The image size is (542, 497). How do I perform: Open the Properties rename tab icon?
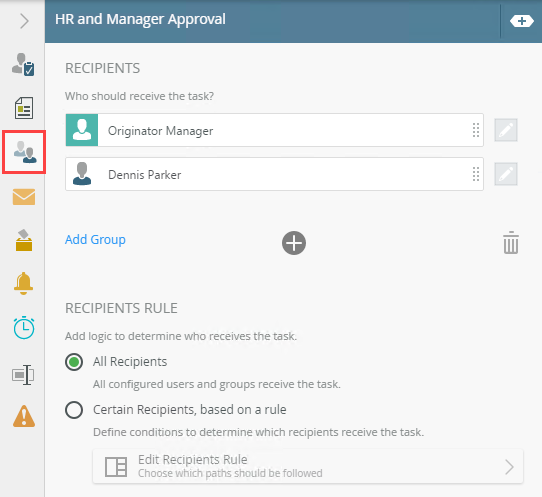click(23, 375)
